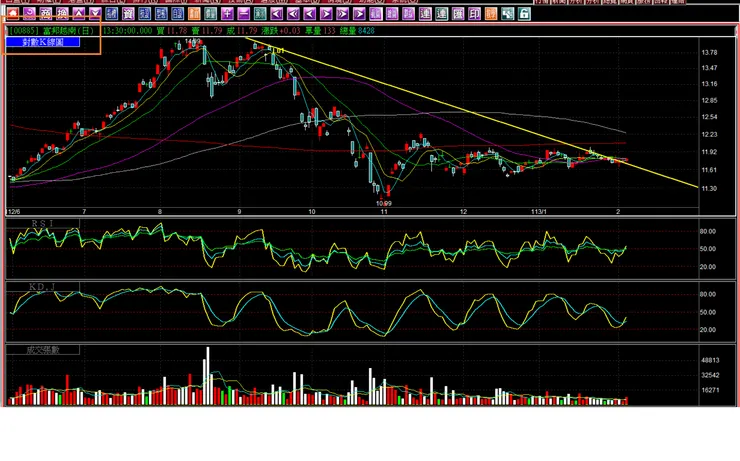Click the first orange toolbar icon
Image resolution: width=740 pixels, height=461 pixels.
194,14
